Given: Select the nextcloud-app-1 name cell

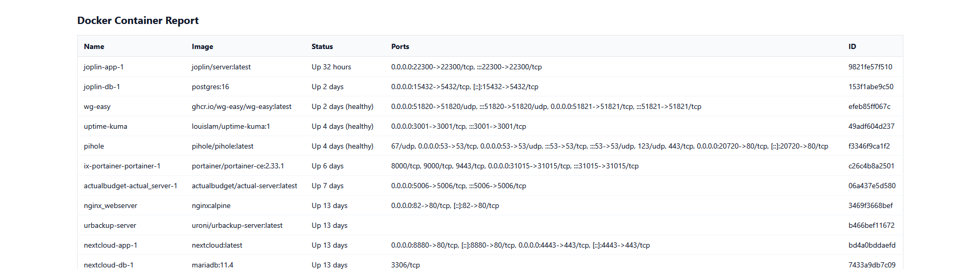Looking at the screenshot, I should pos(111,245).
